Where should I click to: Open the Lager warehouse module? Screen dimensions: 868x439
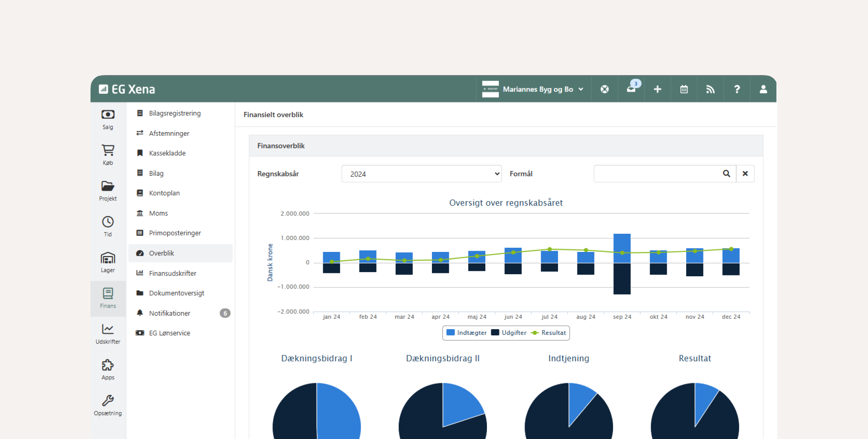[x=108, y=262]
